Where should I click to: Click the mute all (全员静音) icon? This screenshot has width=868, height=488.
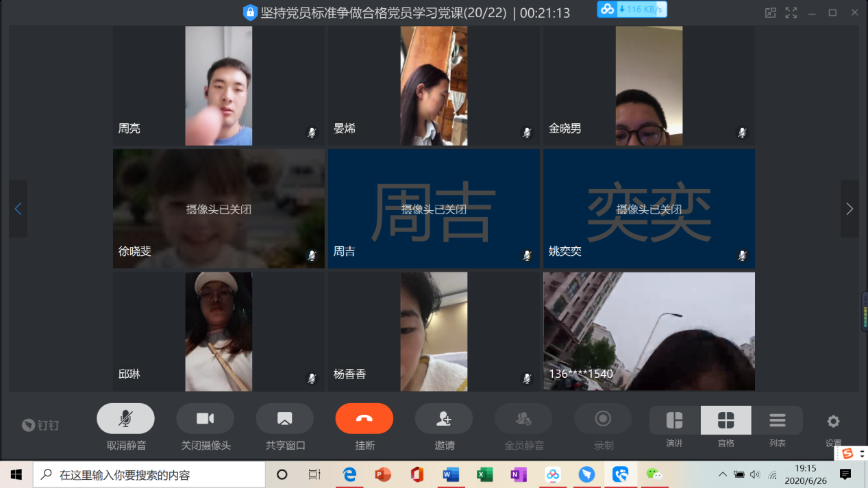(x=523, y=419)
